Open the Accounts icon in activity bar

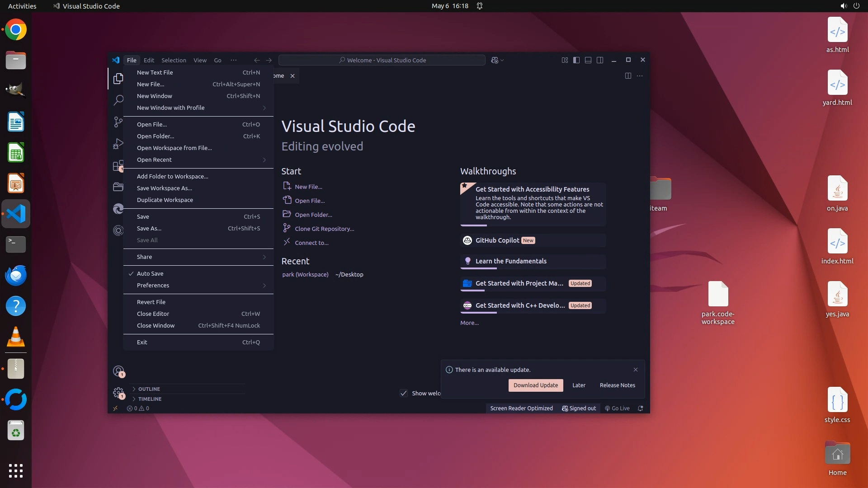(x=118, y=371)
